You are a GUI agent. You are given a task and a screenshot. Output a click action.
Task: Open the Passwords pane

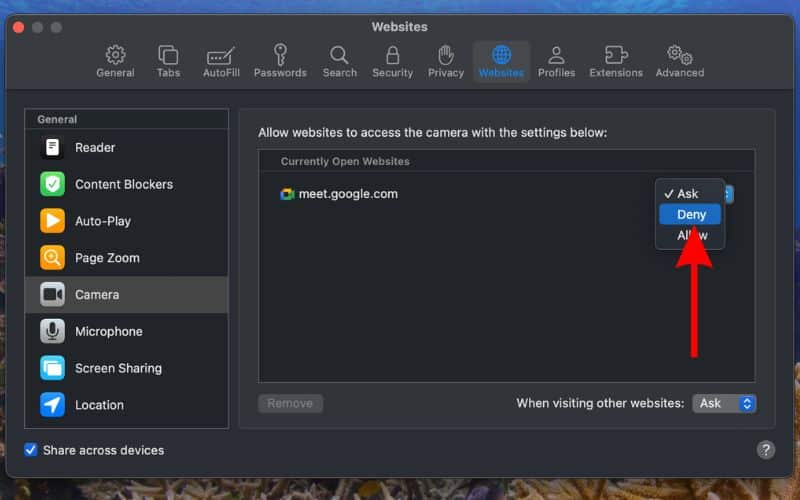280,60
